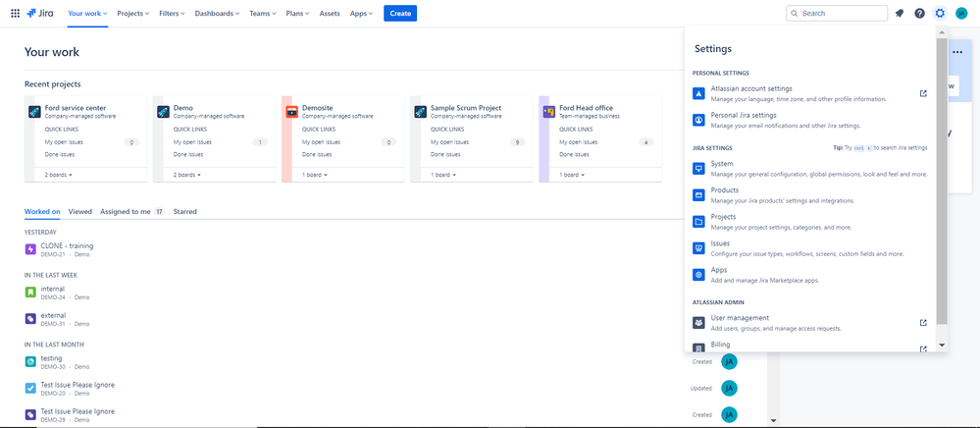Click the Atlassian account settings icon
Viewport: 980px width, 428px height.
pos(698,93)
